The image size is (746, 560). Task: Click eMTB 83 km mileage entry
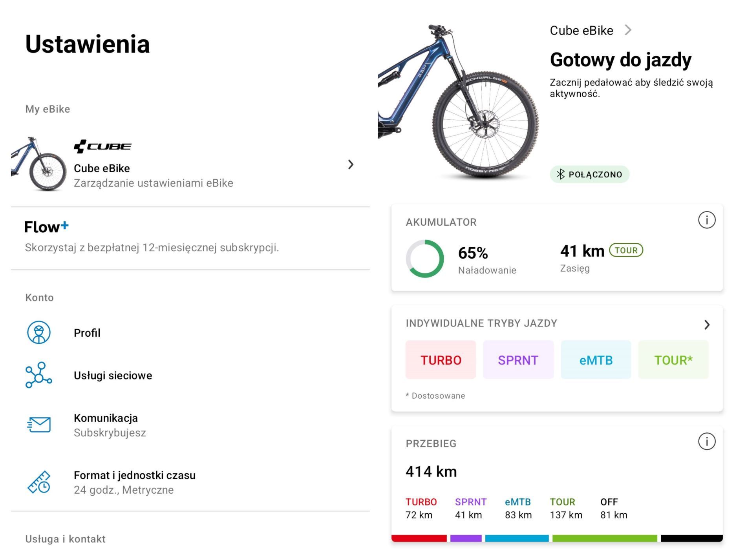pyautogui.click(x=518, y=508)
